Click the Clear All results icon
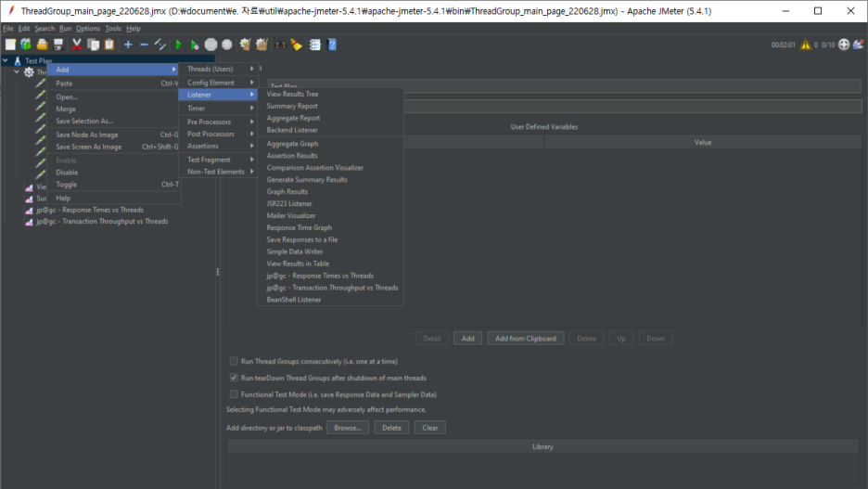 [262, 45]
